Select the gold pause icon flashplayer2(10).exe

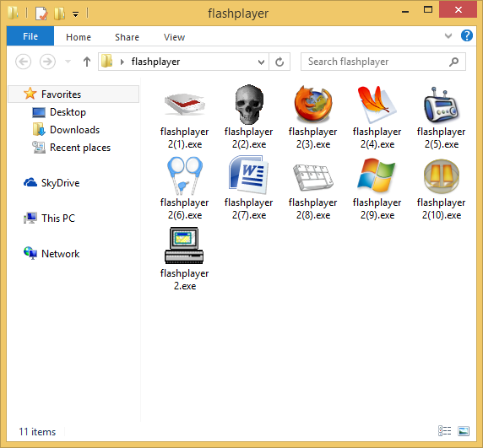(x=441, y=176)
